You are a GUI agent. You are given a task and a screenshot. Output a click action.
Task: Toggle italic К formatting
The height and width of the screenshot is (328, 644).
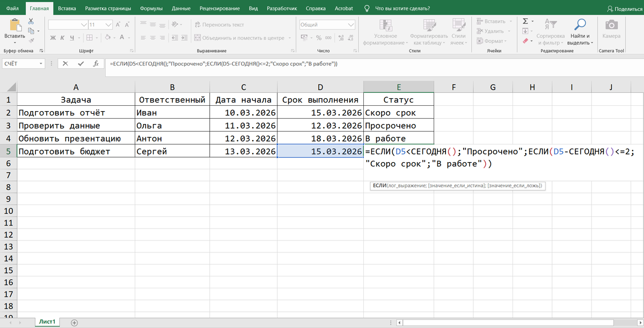(x=63, y=38)
